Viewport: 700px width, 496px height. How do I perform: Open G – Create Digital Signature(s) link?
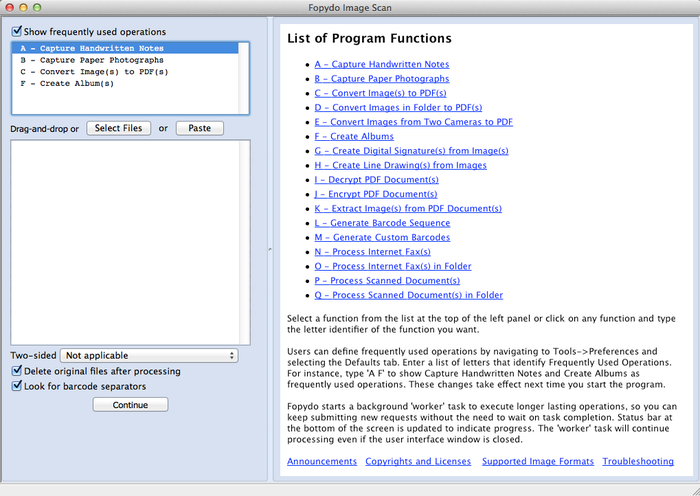pos(411,151)
